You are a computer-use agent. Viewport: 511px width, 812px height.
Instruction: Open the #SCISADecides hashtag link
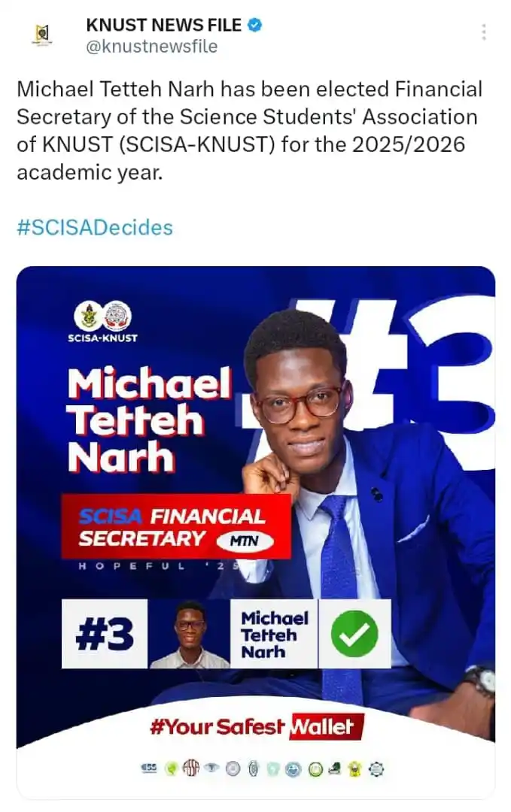[x=95, y=227]
